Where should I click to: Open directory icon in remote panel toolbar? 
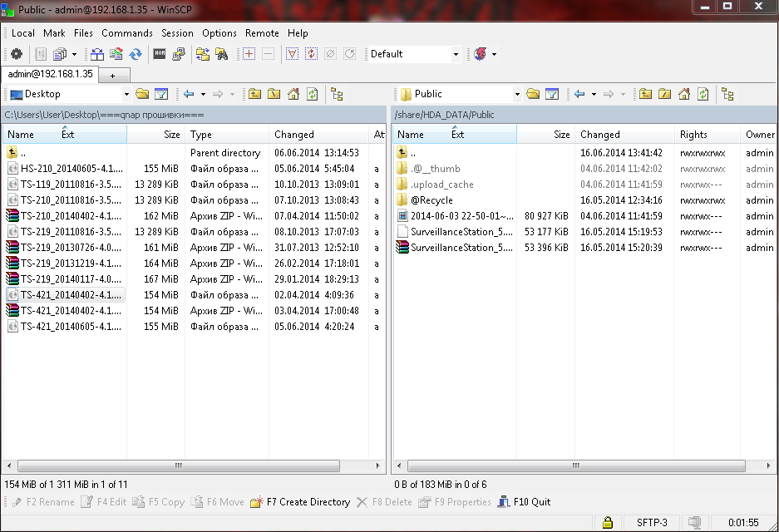(x=533, y=94)
